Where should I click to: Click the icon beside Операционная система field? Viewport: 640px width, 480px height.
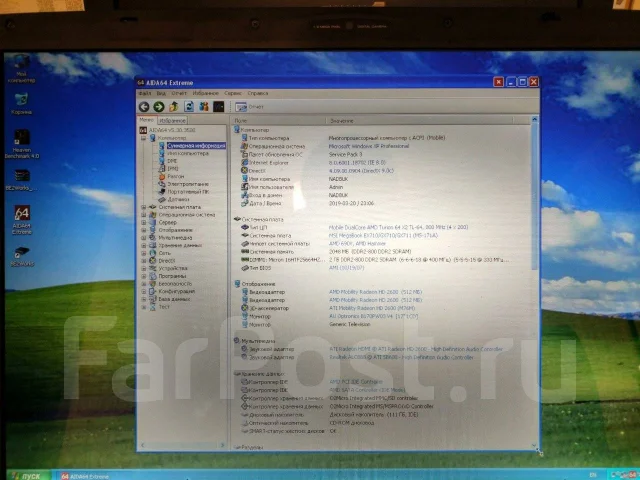[244, 146]
